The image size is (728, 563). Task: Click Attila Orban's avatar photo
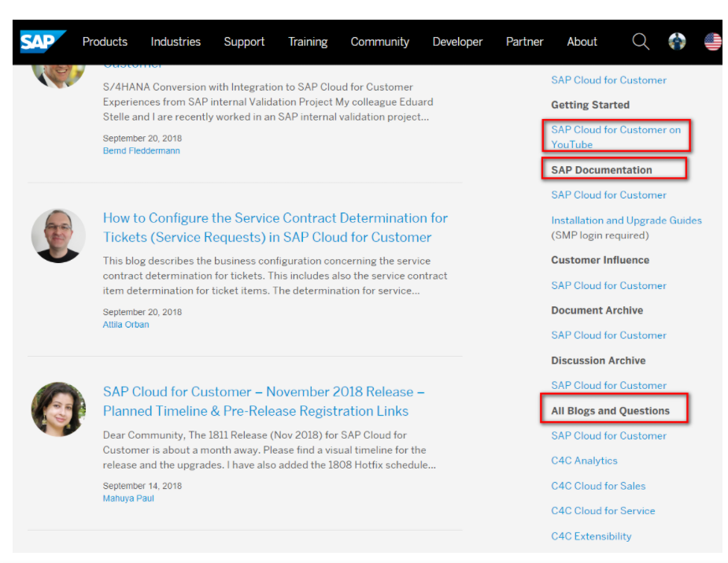(58, 235)
